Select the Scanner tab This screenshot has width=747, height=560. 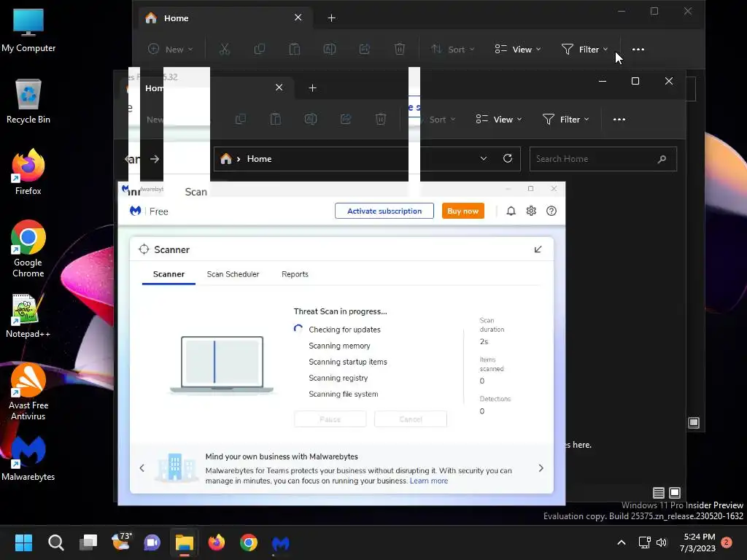coord(169,274)
